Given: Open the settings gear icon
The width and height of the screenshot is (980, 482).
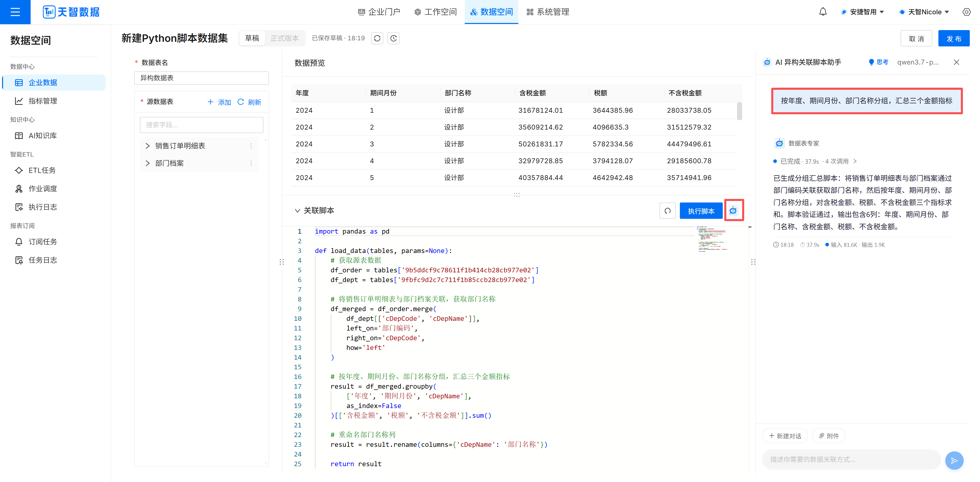Looking at the screenshot, I should [x=966, y=12].
